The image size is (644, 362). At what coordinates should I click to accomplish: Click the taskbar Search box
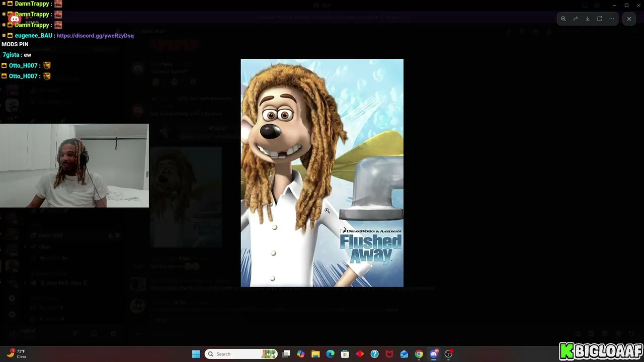pyautogui.click(x=242, y=354)
